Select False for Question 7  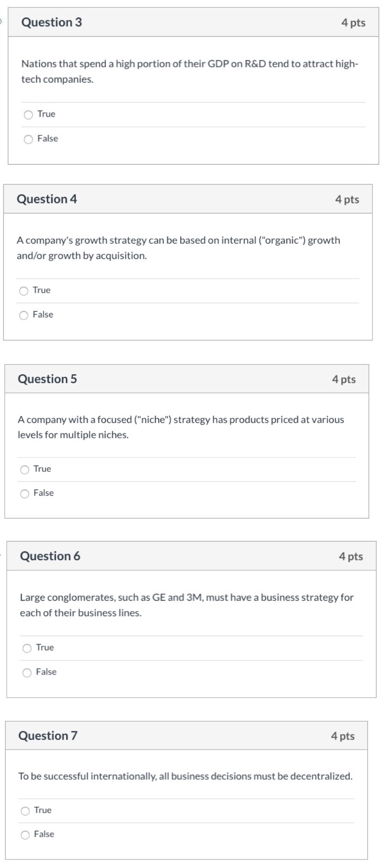[25, 835]
